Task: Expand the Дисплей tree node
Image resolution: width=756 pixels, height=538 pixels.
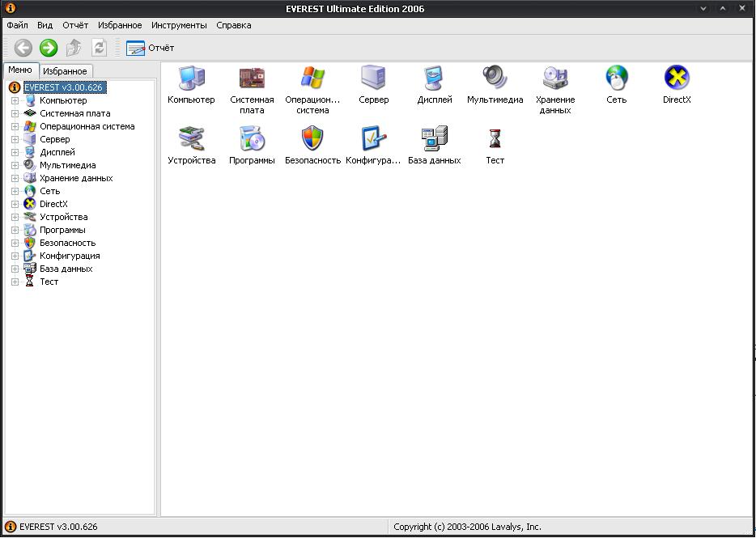Action: (15, 153)
